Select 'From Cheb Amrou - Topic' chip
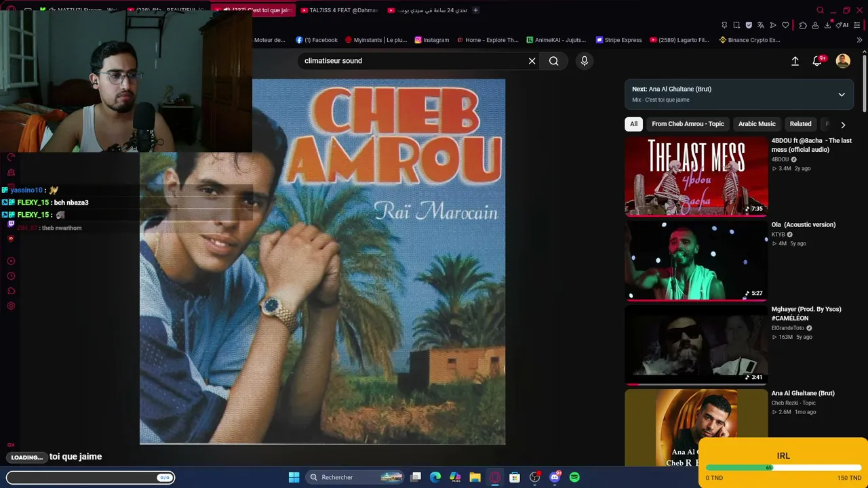The height and width of the screenshot is (488, 868). (x=688, y=124)
